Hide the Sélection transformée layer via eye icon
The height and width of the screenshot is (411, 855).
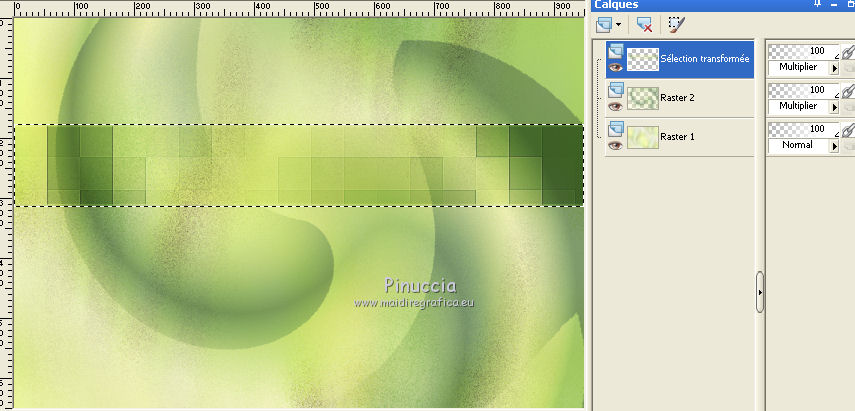(616, 67)
